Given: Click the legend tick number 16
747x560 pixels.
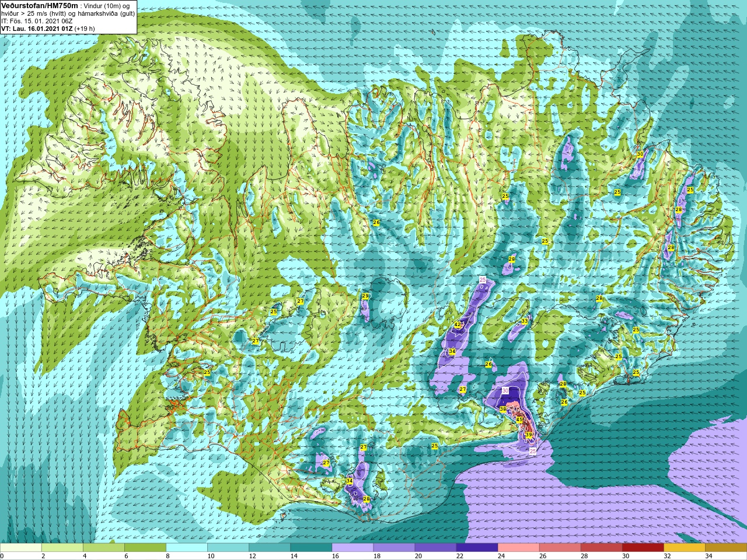Looking at the screenshot, I should (x=335, y=556).
